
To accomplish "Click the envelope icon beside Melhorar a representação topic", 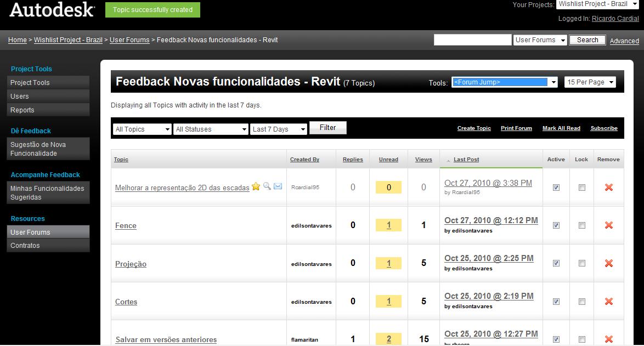I will pyautogui.click(x=278, y=186).
